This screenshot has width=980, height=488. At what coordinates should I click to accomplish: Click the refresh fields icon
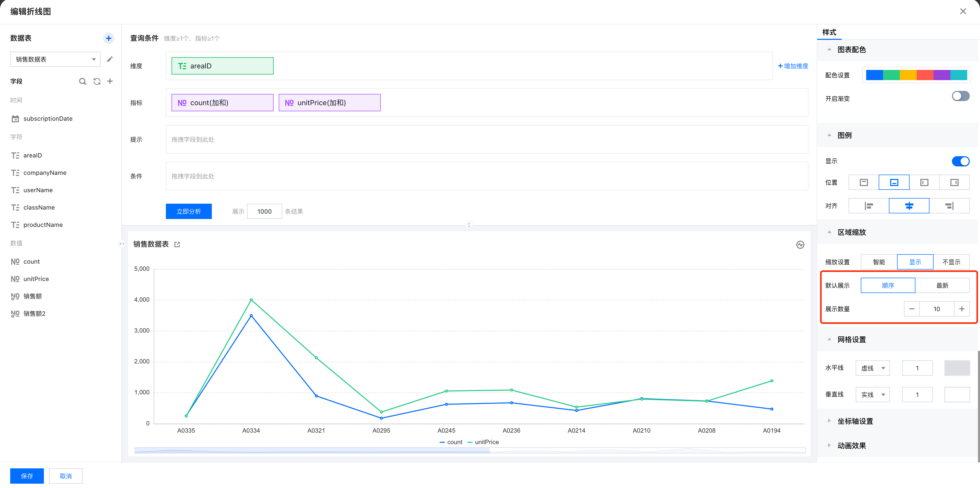pos(97,81)
